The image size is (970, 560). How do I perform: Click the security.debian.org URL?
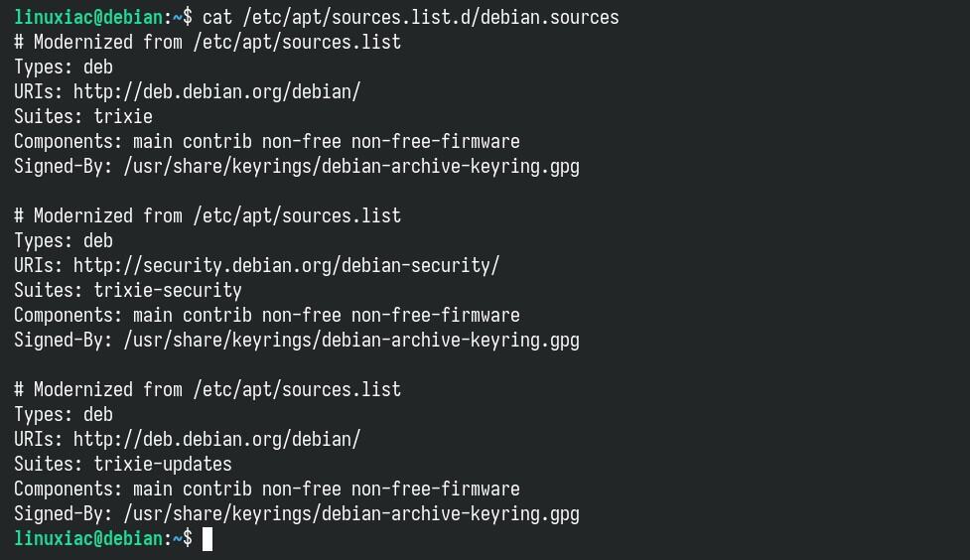tap(286, 265)
